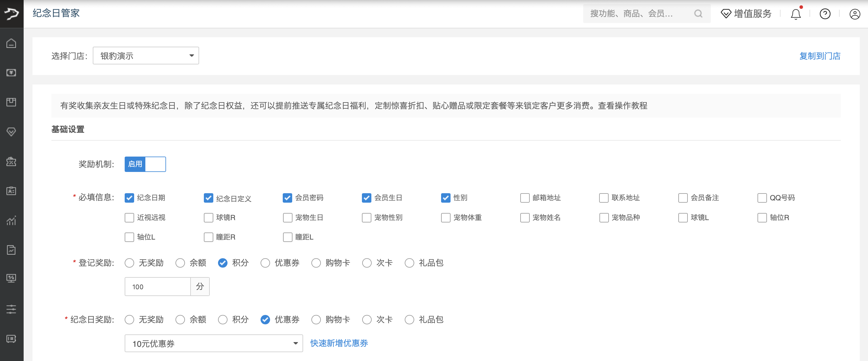
Task: Open the 选择门店 store dropdown
Action: [x=146, y=55]
